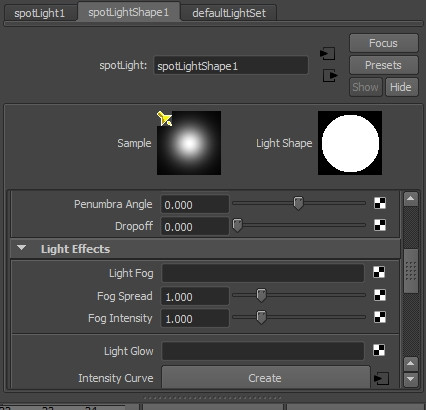The image size is (426, 410).
Task: Open the defaultLightSet tab
Action: pos(229,13)
